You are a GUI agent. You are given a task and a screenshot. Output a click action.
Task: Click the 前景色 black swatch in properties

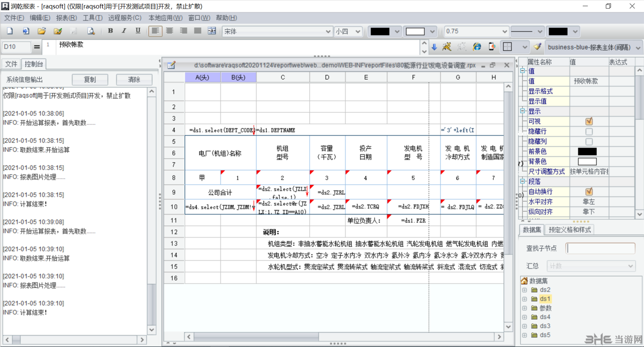pos(587,152)
